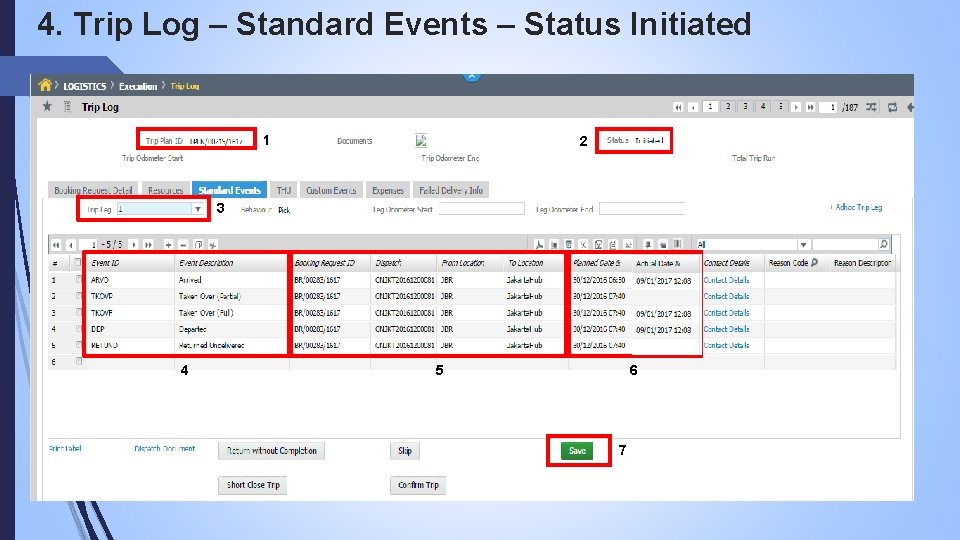Image resolution: width=960 pixels, height=540 pixels.
Task: Click the X-shaped icon in grid toolbar
Action: pos(583,245)
